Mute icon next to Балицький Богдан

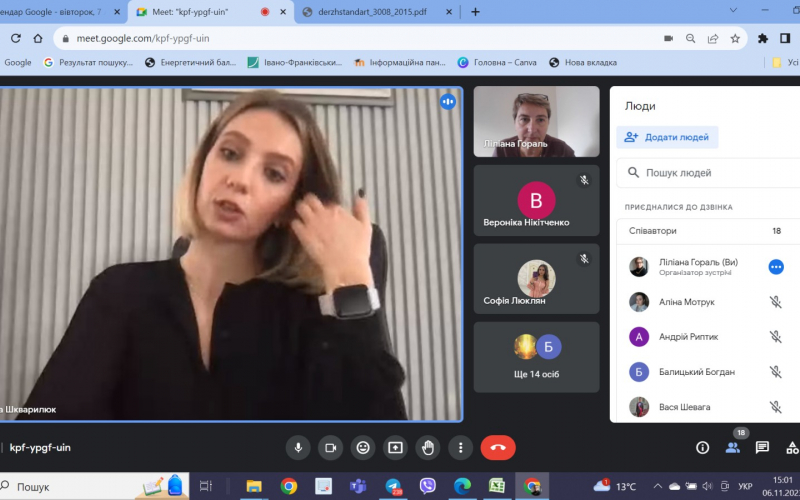(x=776, y=372)
